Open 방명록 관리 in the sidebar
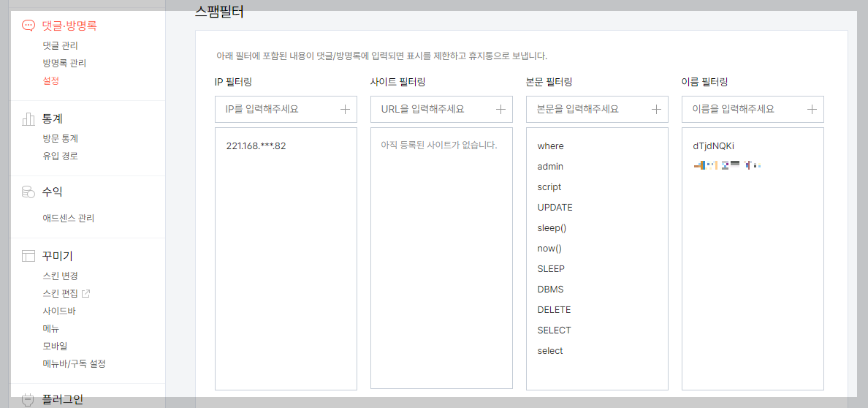Image resolution: width=868 pixels, height=408 pixels. coord(64,63)
